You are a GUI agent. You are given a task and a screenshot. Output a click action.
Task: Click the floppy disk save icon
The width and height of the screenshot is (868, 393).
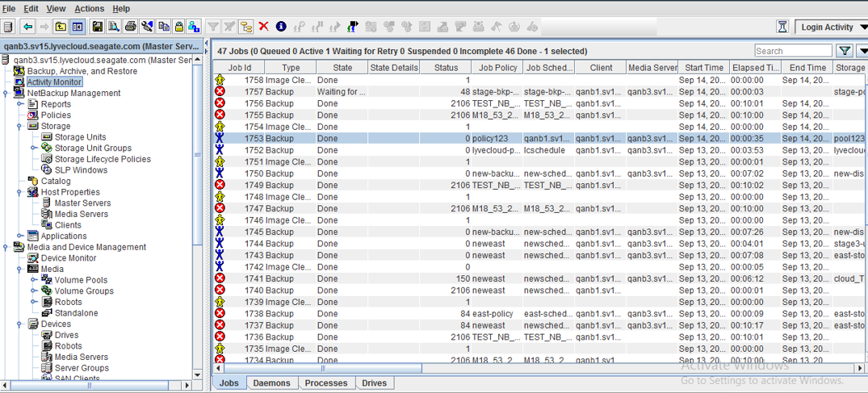click(x=98, y=27)
